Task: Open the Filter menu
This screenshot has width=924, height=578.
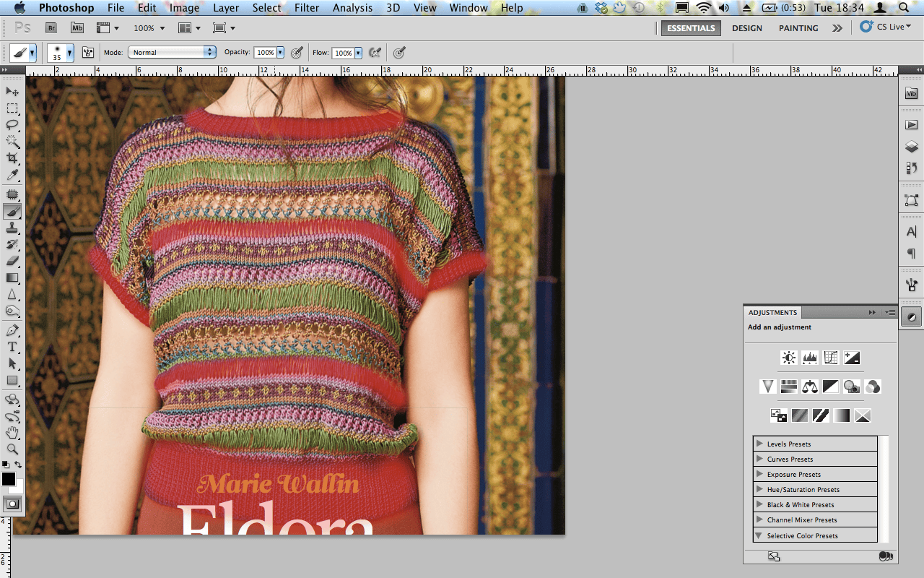Action: coord(307,8)
